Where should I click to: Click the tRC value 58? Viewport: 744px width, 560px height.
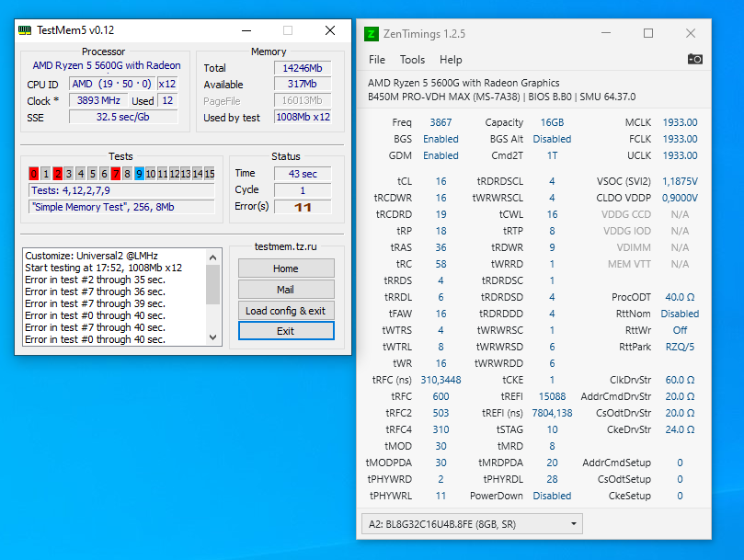(441, 264)
